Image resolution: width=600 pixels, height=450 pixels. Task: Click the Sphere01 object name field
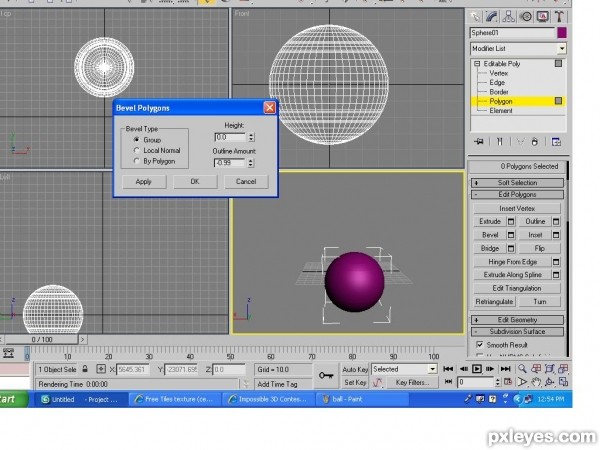pyautogui.click(x=512, y=33)
